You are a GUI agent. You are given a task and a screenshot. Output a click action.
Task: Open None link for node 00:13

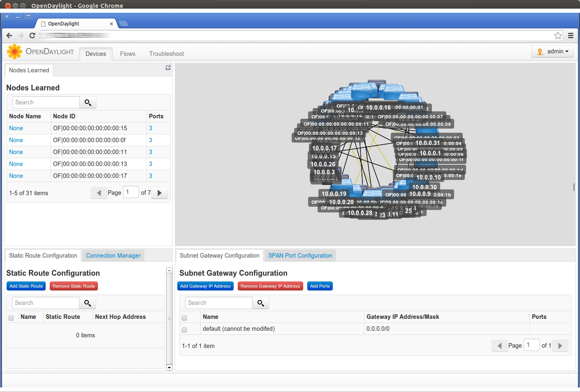point(16,164)
